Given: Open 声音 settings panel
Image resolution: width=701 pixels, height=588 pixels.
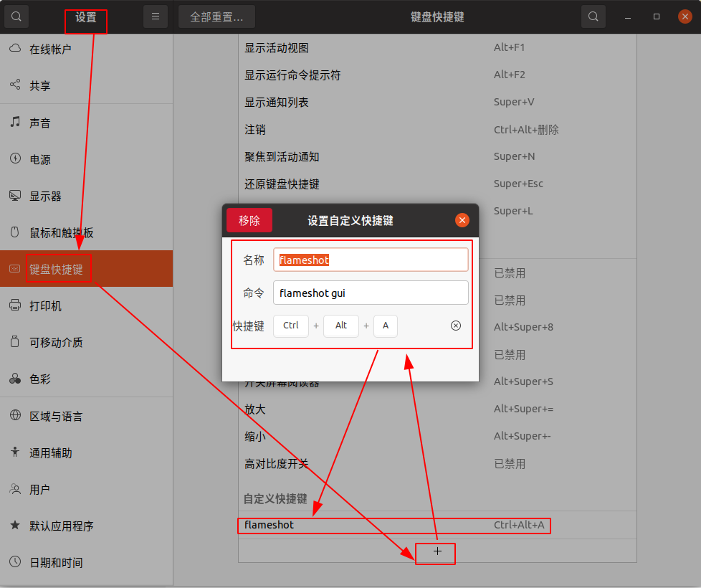Looking at the screenshot, I should tap(86, 123).
